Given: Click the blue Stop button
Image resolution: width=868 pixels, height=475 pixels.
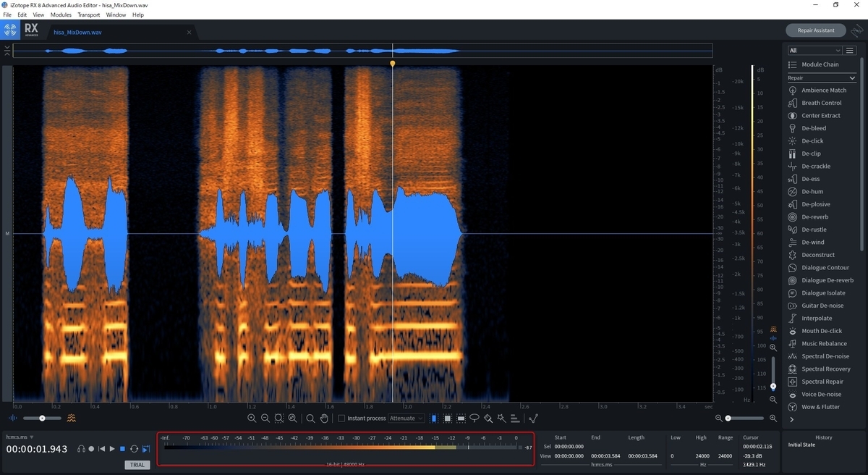Looking at the screenshot, I should [123, 449].
